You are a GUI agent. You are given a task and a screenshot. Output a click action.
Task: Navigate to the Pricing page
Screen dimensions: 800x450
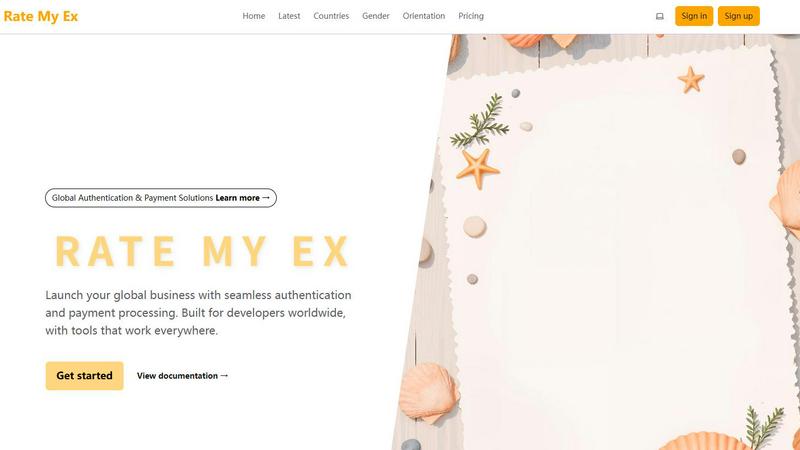(x=471, y=16)
